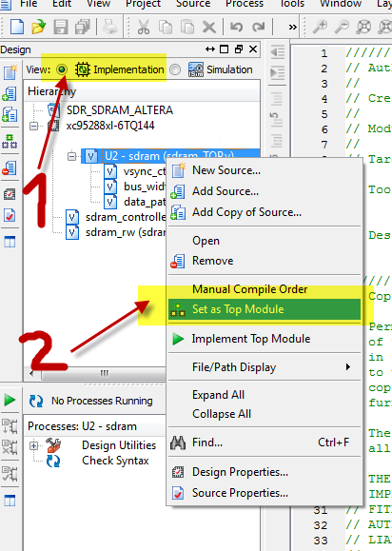Open the Process menu
Screen dimensions: 392x551
coord(245,4)
